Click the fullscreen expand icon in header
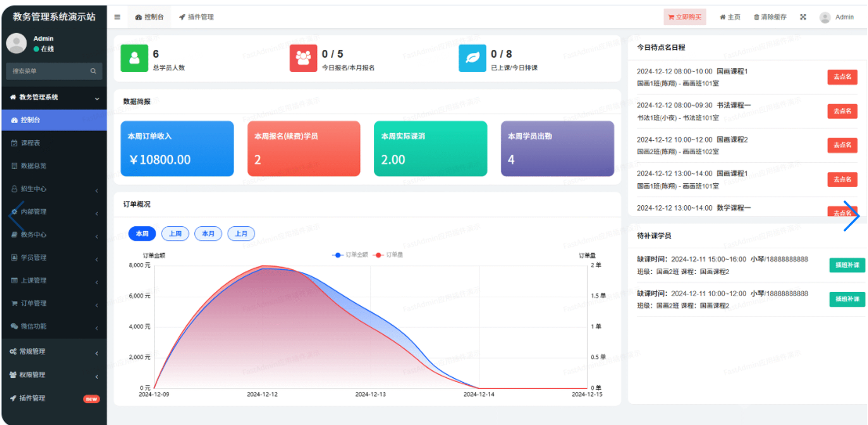The height and width of the screenshot is (425, 868). (802, 16)
